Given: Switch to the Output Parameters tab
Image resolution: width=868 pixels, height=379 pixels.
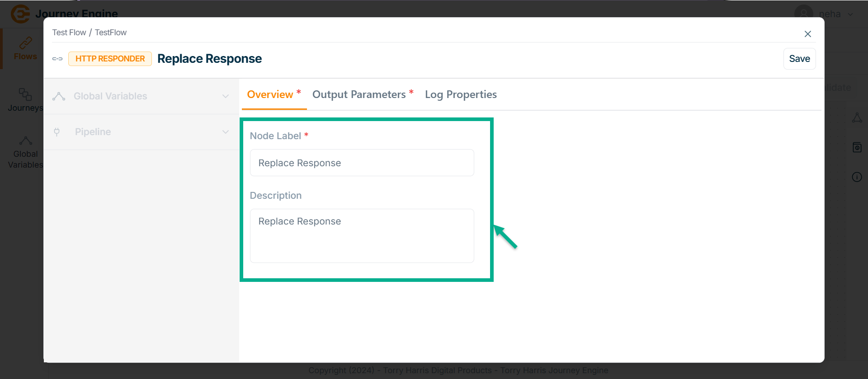Looking at the screenshot, I should coord(359,94).
